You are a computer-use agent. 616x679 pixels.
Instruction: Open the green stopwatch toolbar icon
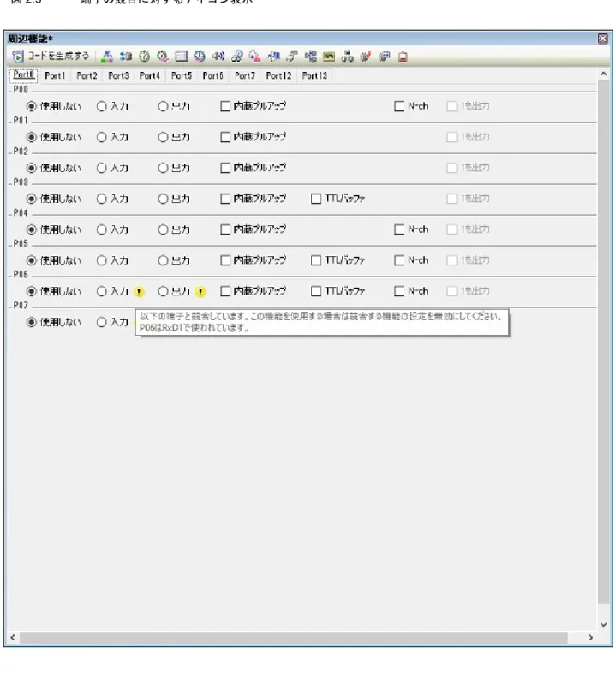tap(144, 57)
